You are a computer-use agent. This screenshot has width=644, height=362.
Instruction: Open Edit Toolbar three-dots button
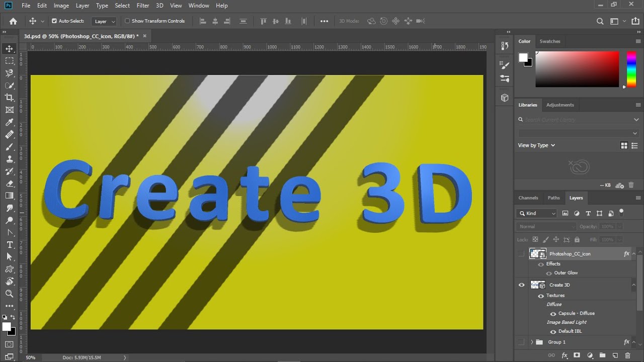(9, 306)
